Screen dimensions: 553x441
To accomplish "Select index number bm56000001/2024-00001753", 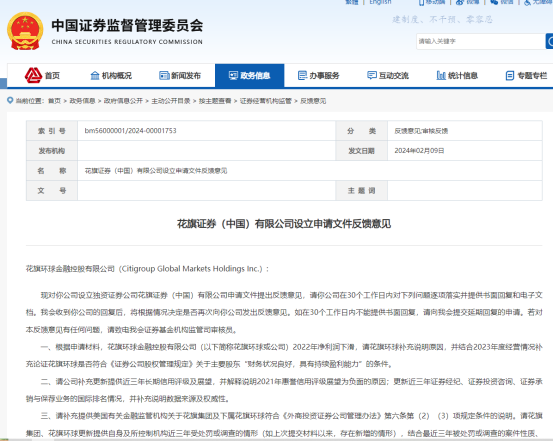I will click(130, 131).
